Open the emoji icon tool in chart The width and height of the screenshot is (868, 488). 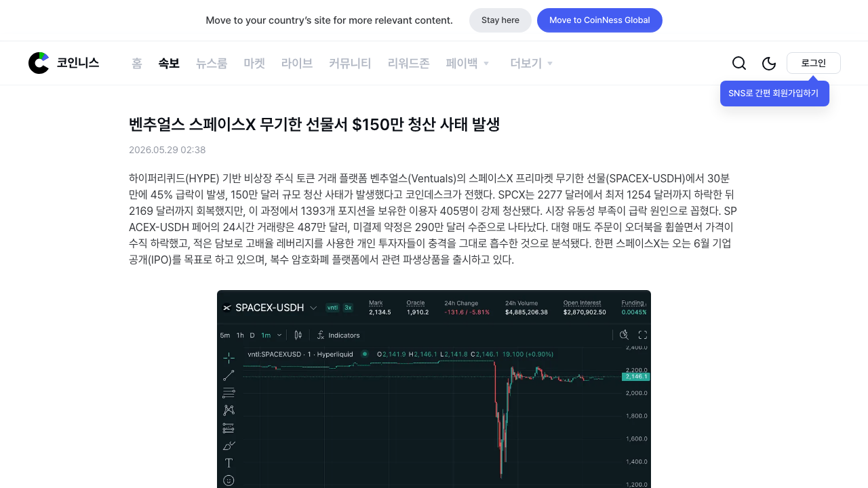click(229, 481)
